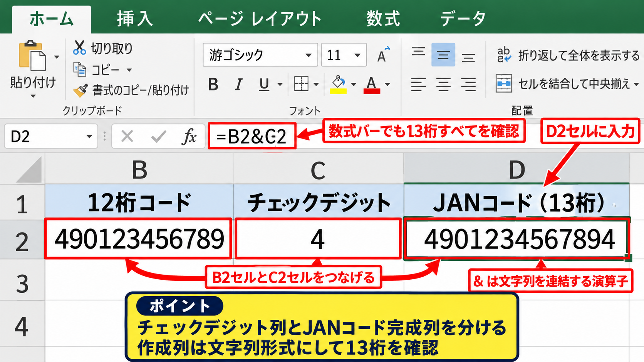The image size is (644, 362).
Task: Apply red font color A
Action: 372,85
